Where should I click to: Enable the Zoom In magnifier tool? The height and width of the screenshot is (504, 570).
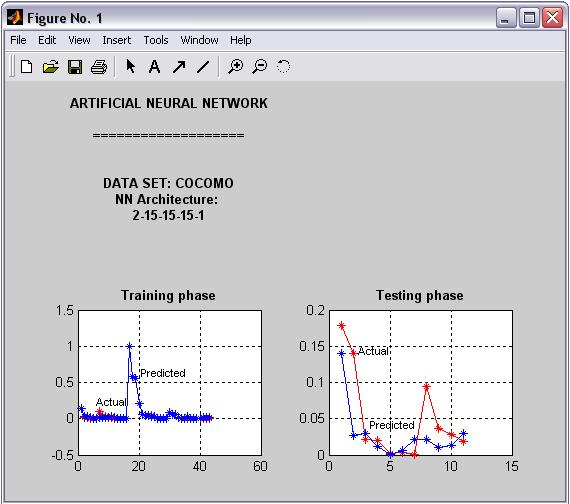[236, 67]
